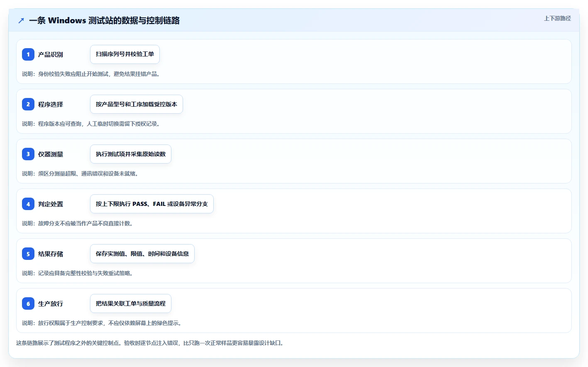The image size is (588, 367).
Task: Select the step 5 number badge
Action: click(28, 254)
